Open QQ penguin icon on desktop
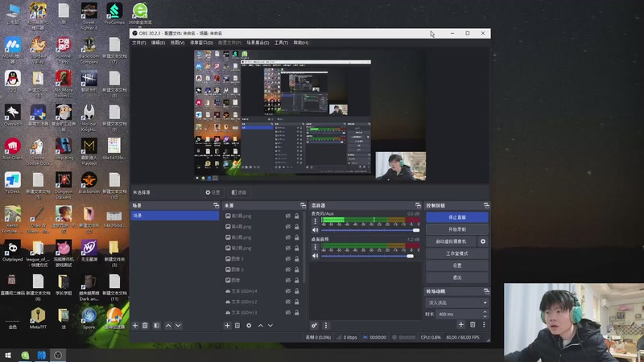The width and height of the screenshot is (644, 362). (13, 81)
